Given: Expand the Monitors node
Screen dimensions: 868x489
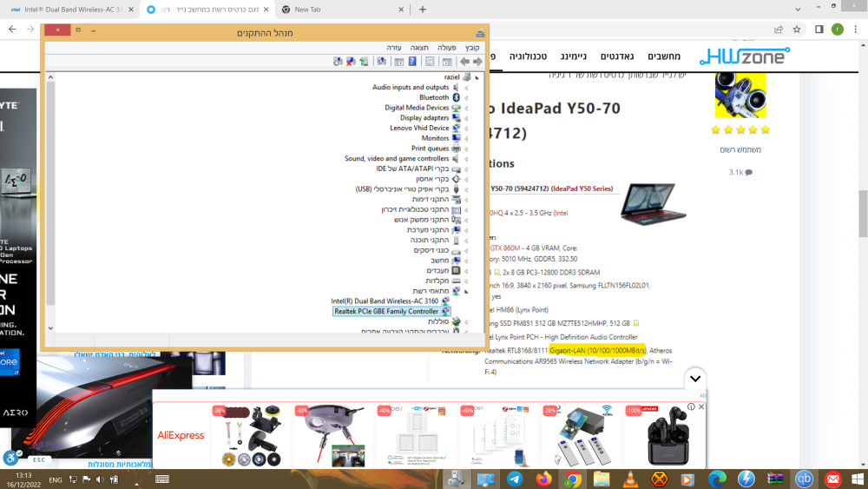Looking at the screenshot, I should coord(466,138).
